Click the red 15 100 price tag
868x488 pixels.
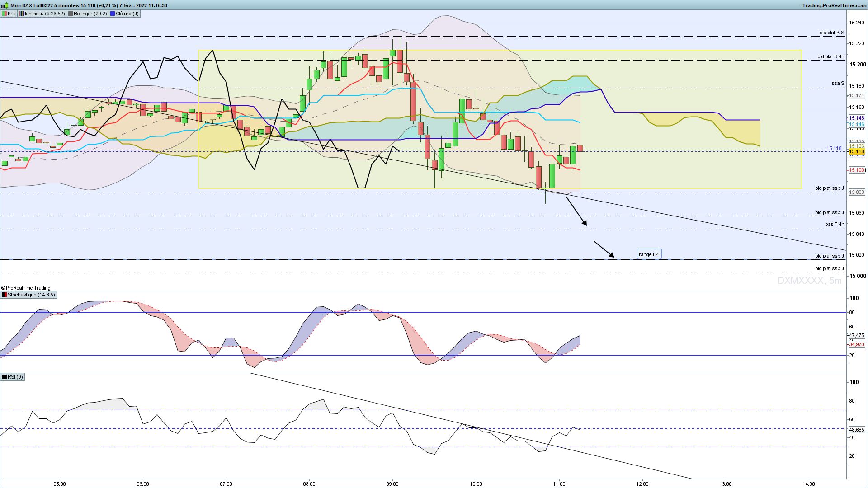(x=857, y=170)
